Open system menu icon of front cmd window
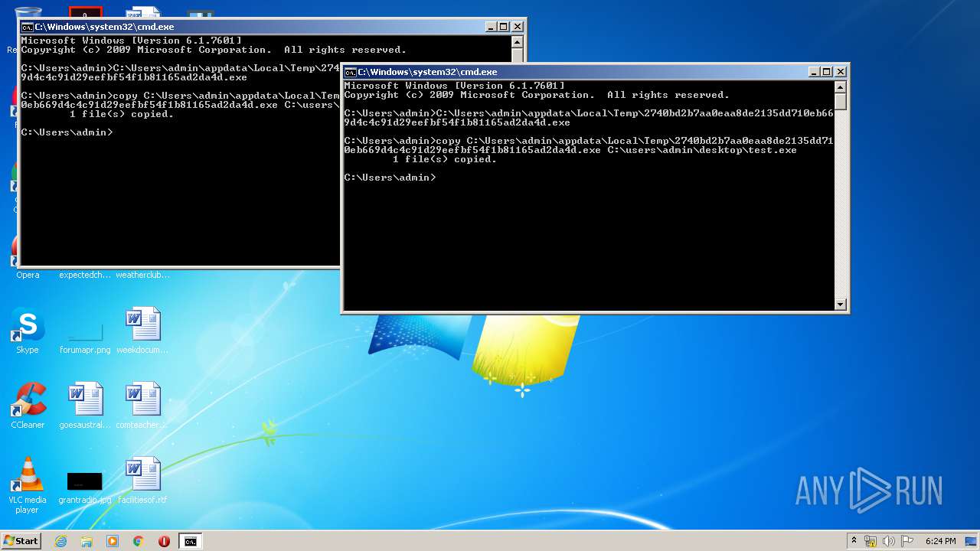The height and width of the screenshot is (551, 980). coord(351,72)
